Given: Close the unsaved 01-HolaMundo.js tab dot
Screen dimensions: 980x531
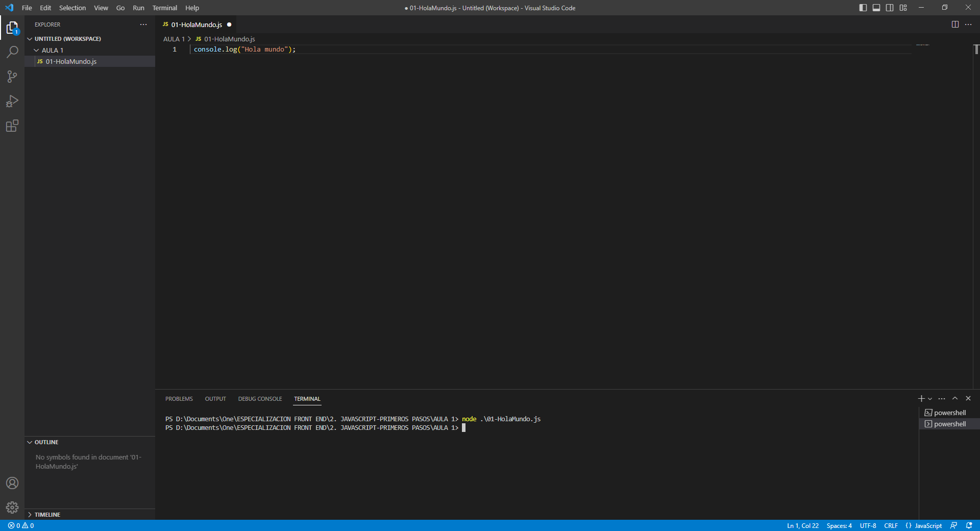Looking at the screenshot, I should tap(229, 25).
